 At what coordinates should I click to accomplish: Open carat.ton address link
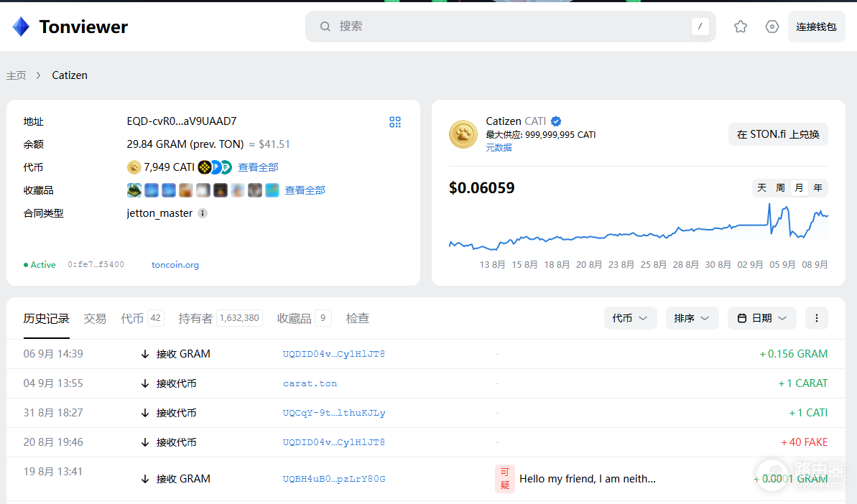pyautogui.click(x=310, y=383)
